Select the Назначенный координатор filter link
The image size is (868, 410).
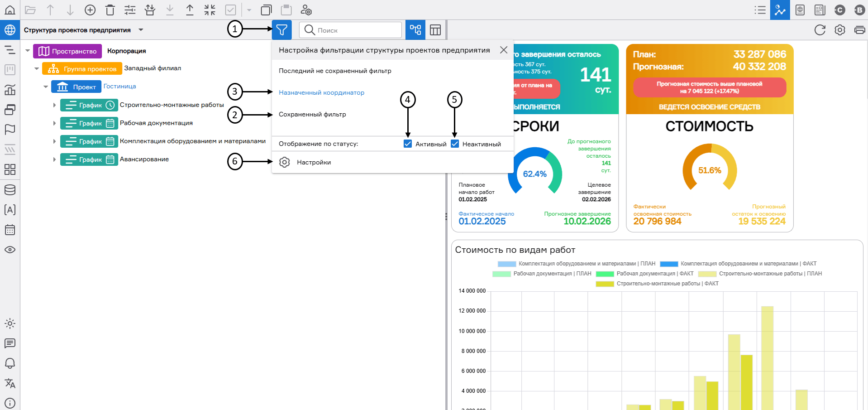tap(321, 92)
